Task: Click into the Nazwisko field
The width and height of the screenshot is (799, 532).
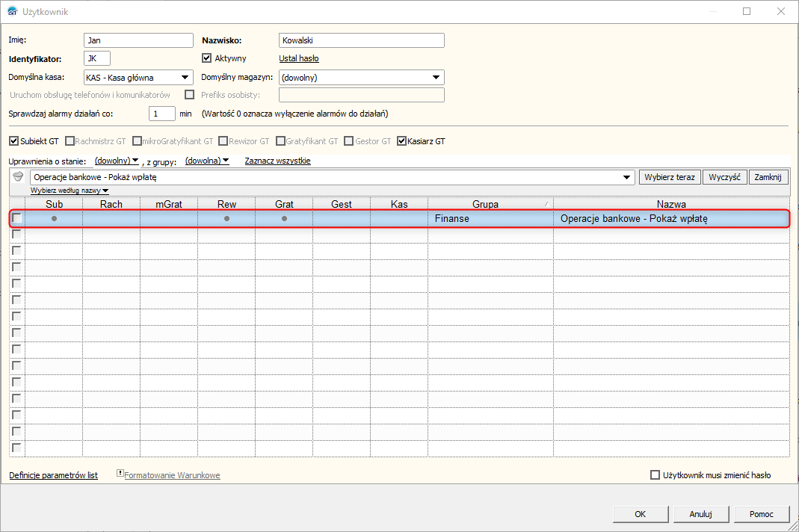Action: click(362, 40)
